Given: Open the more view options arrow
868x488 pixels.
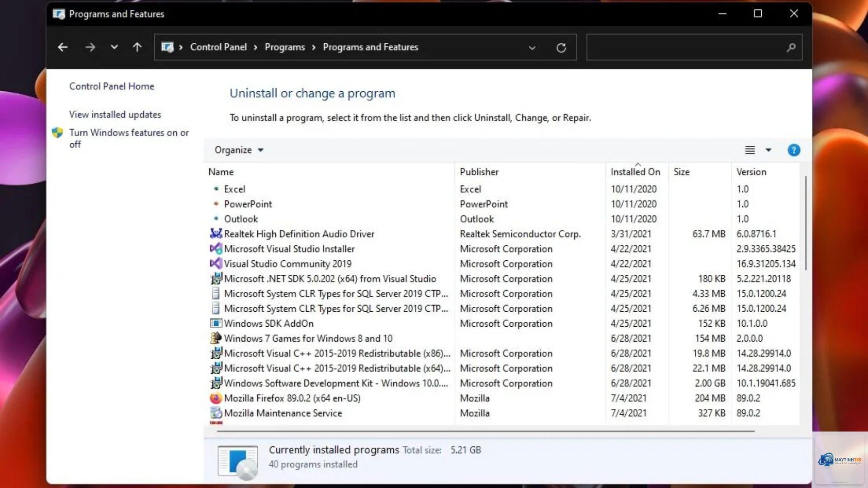Looking at the screenshot, I should (x=768, y=150).
